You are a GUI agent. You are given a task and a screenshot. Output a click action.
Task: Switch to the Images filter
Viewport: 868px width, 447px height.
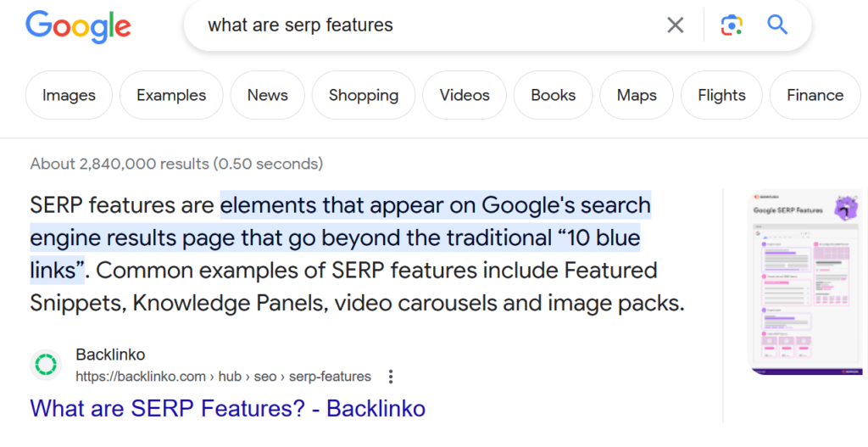click(x=69, y=95)
